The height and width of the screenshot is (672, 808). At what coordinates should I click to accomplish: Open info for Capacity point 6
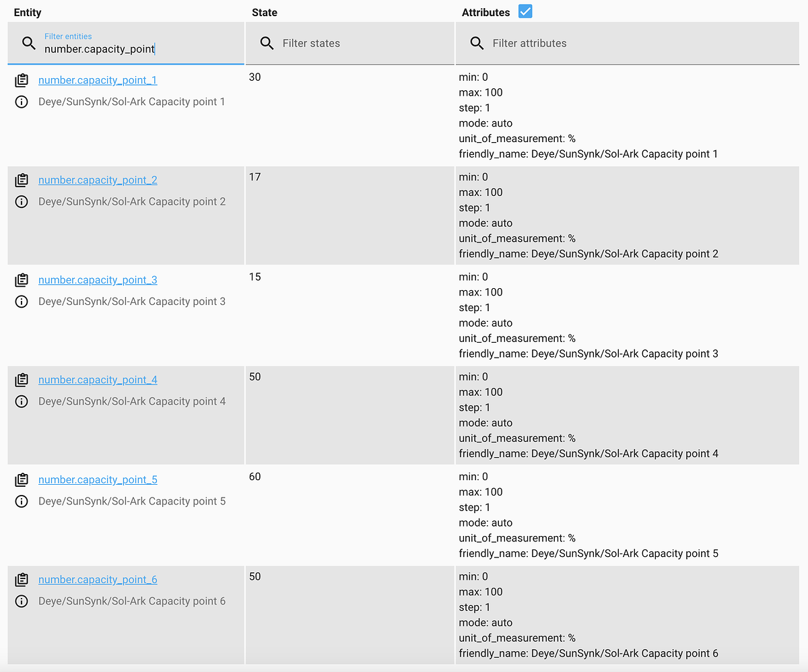(x=22, y=601)
